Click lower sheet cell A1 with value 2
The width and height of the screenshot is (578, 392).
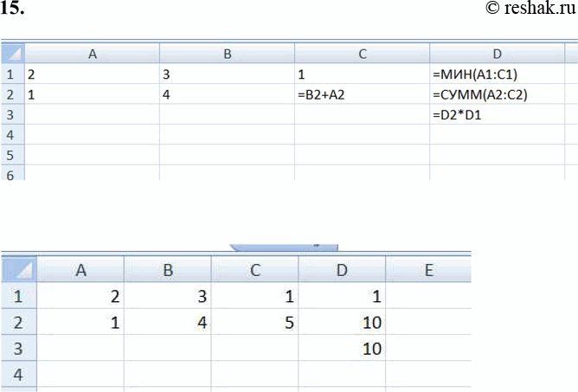coord(80,296)
